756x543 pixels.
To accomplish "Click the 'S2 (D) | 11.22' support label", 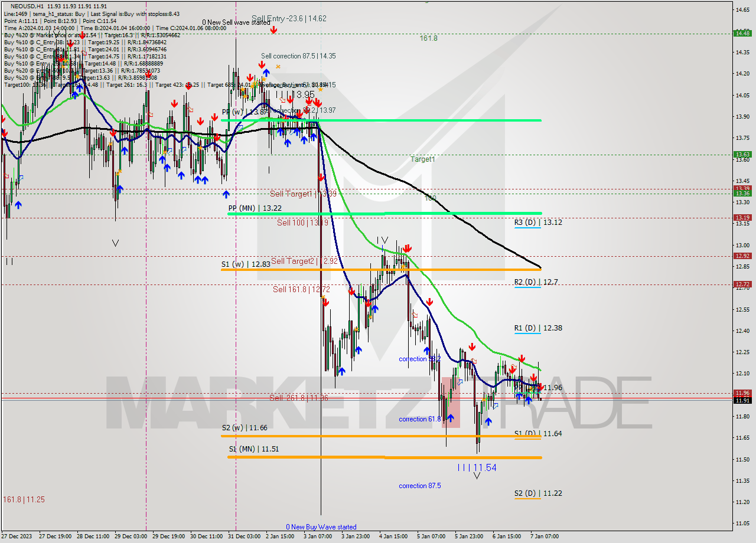I will point(538,493).
